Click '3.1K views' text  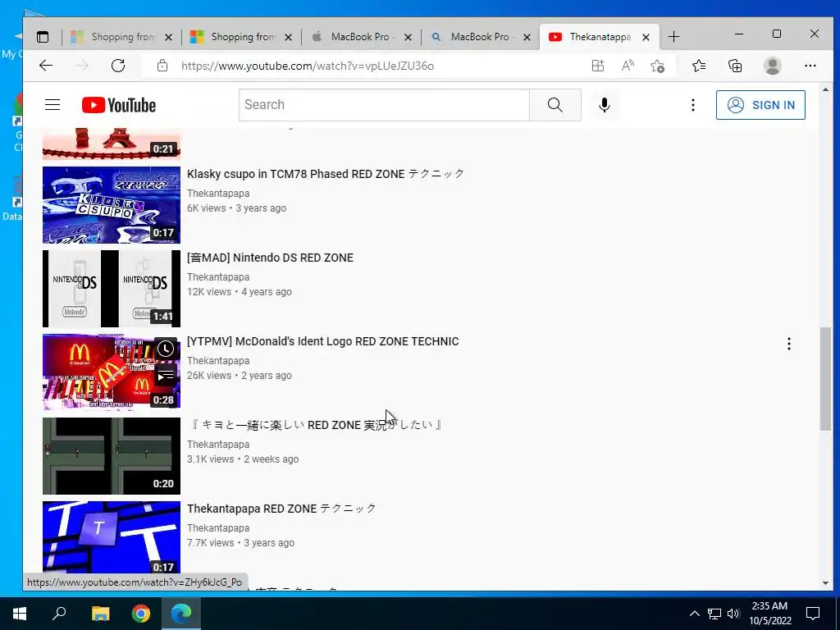click(211, 459)
